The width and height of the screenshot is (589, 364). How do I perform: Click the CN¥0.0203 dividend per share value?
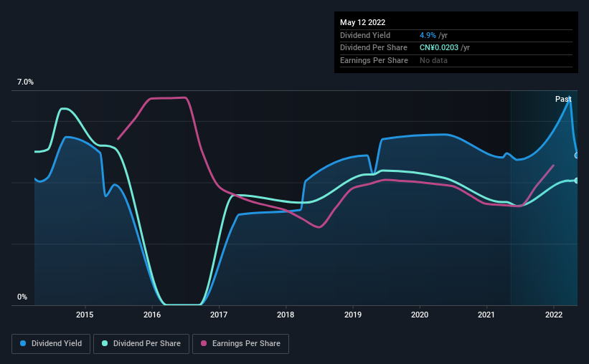click(x=439, y=48)
